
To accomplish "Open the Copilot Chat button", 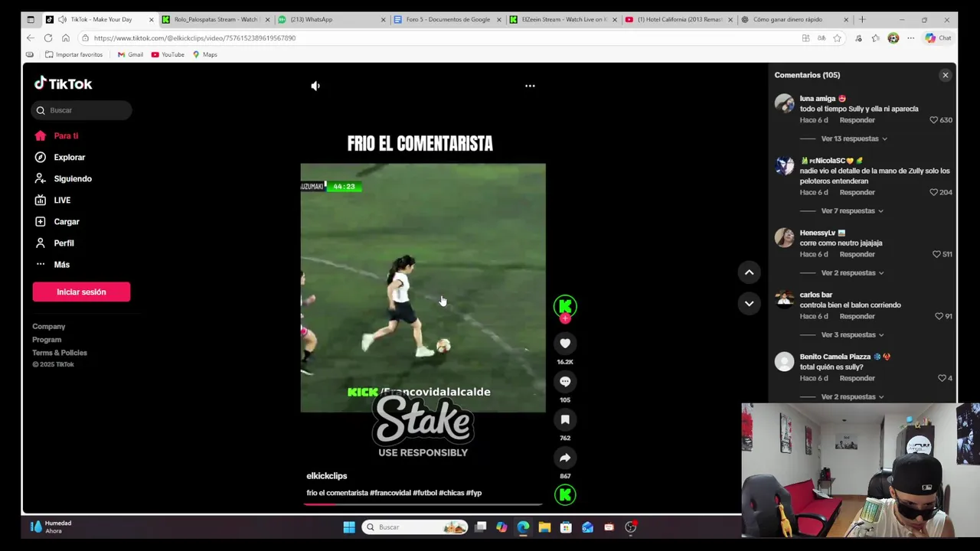I will click(937, 37).
